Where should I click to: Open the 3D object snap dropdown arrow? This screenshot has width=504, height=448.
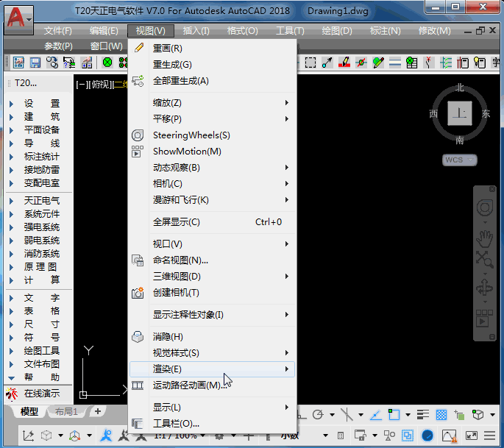492,415
